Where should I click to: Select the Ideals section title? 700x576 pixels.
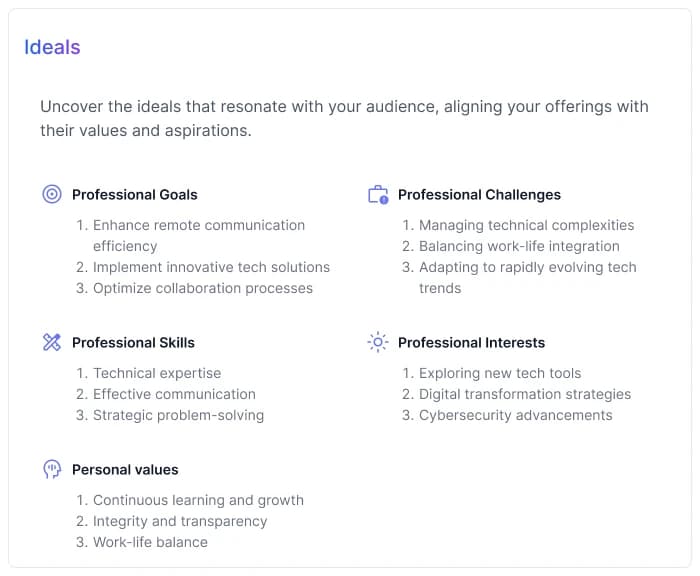pyautogui.click(x=52, y=47)
